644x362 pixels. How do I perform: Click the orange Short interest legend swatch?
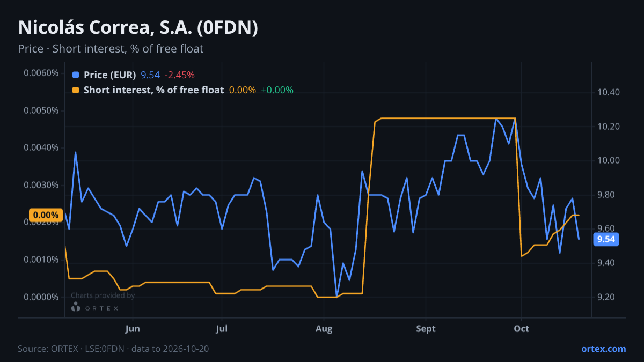pos(76,90)
